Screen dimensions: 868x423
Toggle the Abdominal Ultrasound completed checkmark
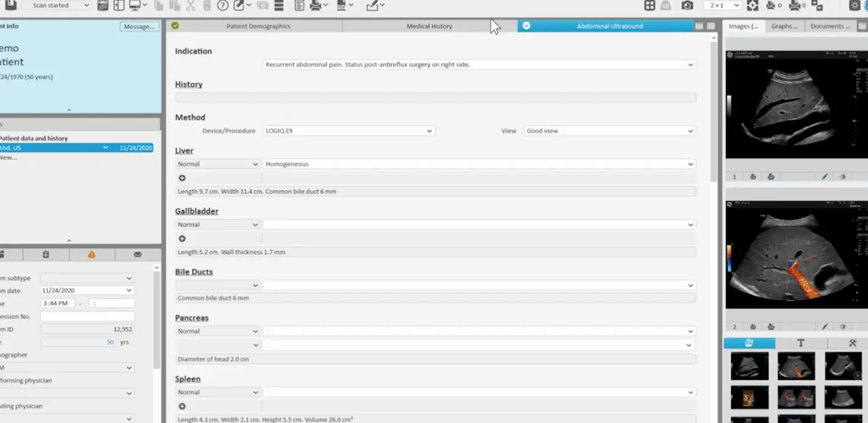(526, 26)
